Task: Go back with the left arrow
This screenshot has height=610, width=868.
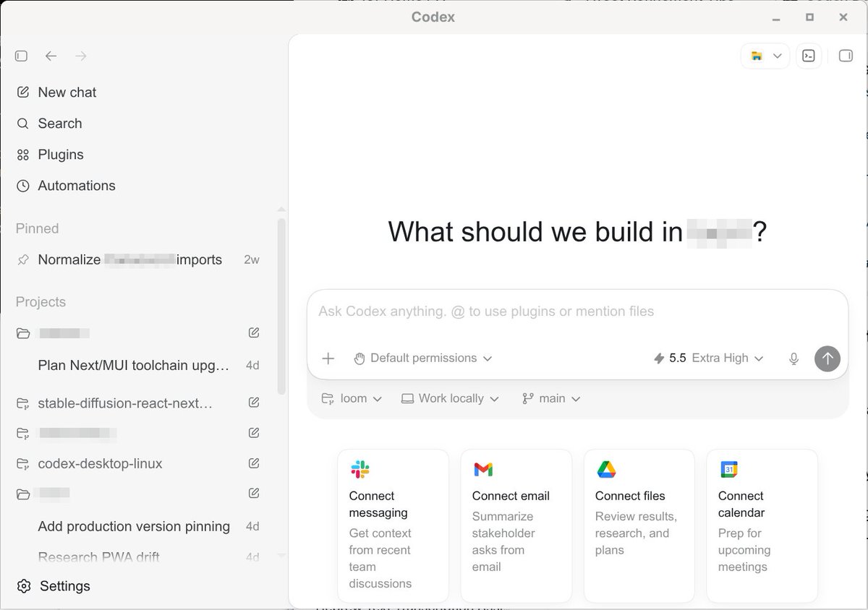Action: pos(51,56)
